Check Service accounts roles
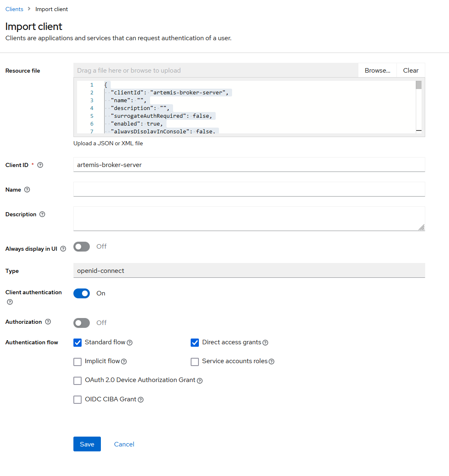Image resolution: width=449 pixels, height=476 pixels. coord(195,362)
